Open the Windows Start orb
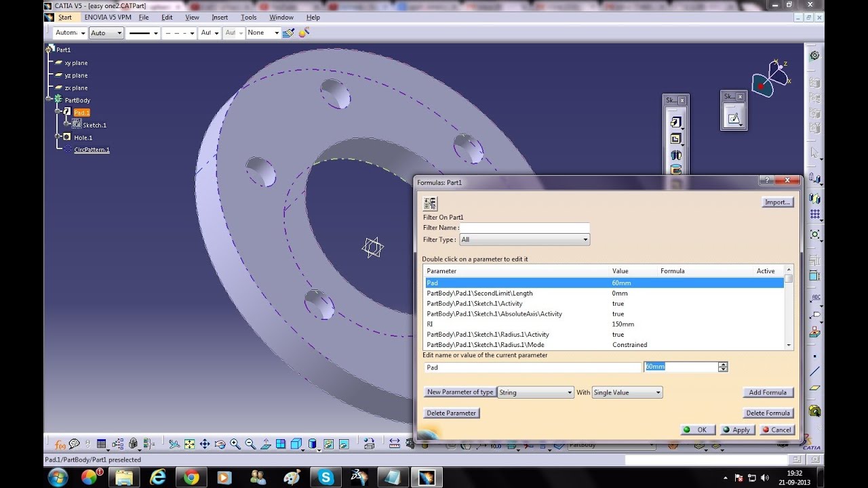 coord(58,477)
